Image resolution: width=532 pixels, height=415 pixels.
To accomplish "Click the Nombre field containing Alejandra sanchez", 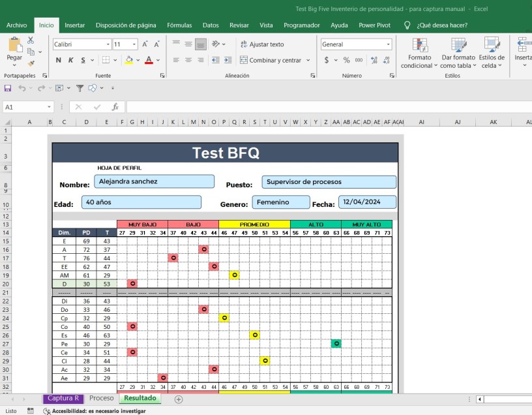I will click(154, 181).
